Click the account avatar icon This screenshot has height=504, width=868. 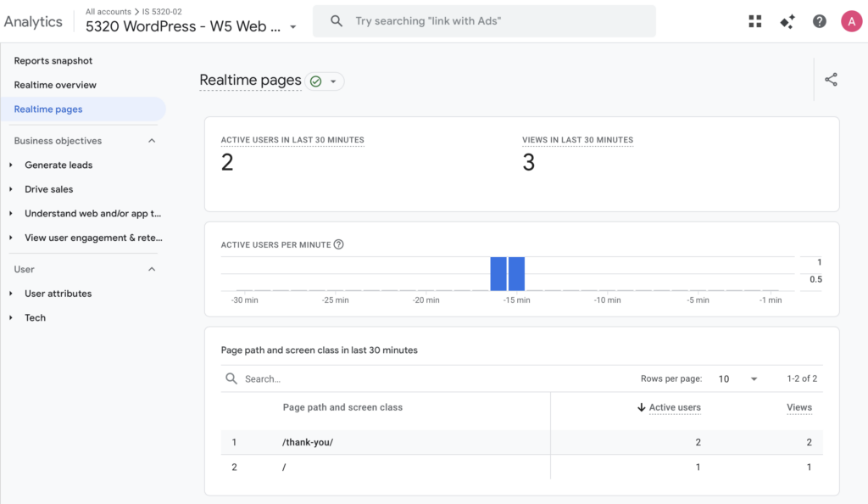pyautogui.click(x=850, y=22)
